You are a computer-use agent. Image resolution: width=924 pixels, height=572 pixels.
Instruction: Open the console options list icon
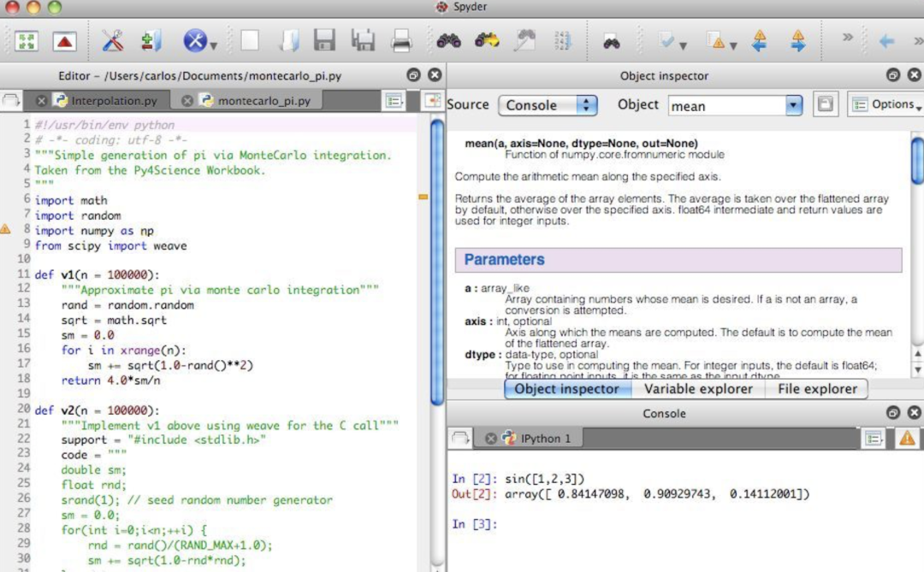point(874,439)
